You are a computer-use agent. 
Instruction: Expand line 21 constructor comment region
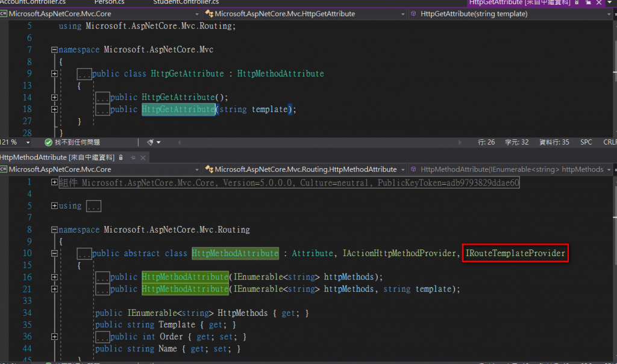(54, 289)
